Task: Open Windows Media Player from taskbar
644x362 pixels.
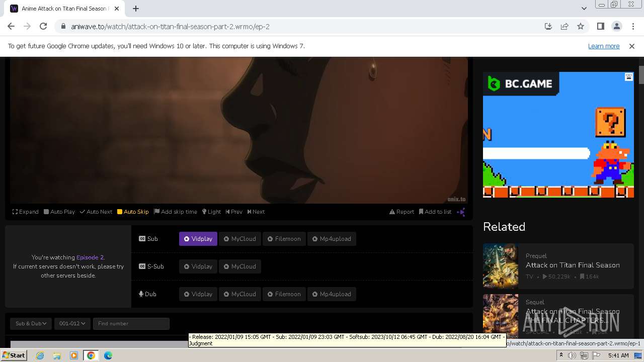Action: [x=74, y=355]
